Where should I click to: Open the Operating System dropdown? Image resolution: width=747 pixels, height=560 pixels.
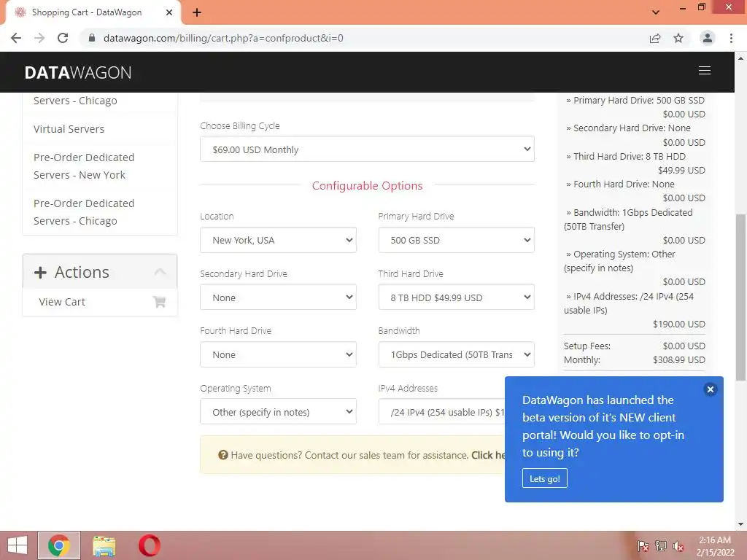tap(278, 411)
